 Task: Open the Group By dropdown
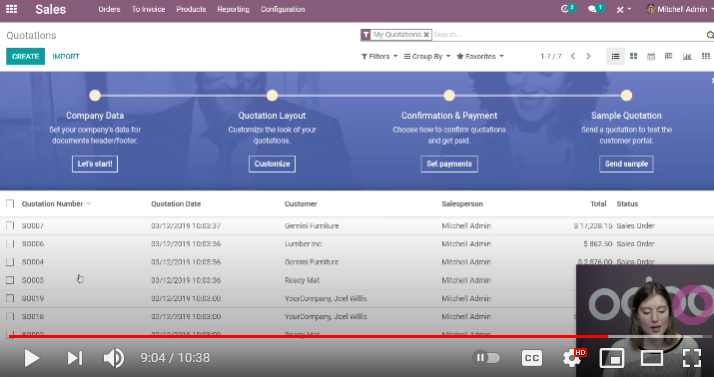tap(427, 56)
